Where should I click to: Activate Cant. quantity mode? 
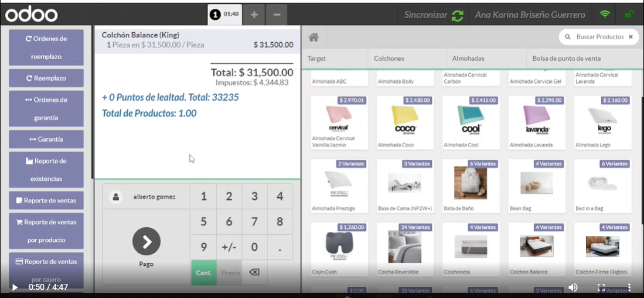coord(204,273)
